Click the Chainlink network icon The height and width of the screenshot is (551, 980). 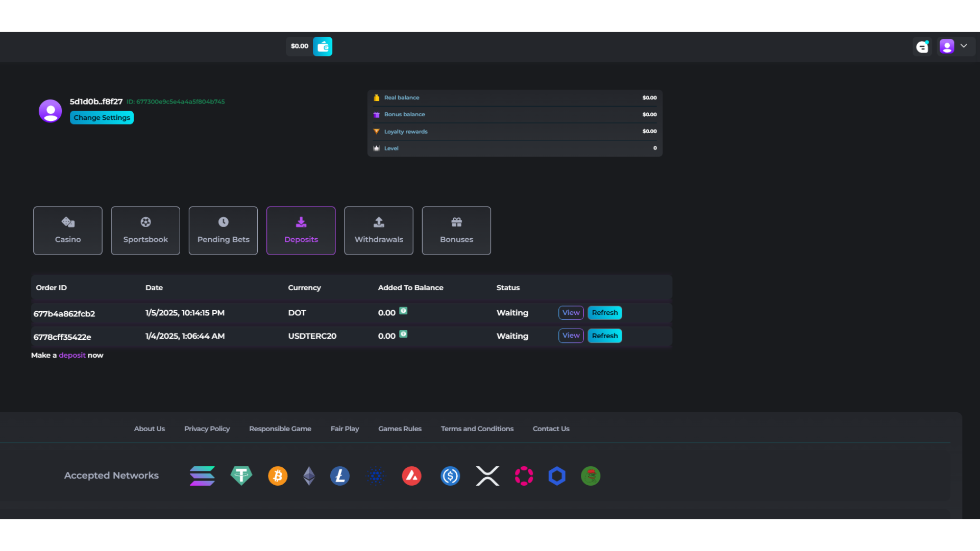click(557, 476)
